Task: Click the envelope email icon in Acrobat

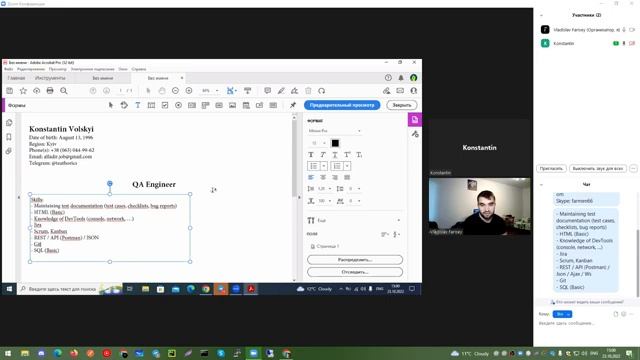Action: coord(400,91)
